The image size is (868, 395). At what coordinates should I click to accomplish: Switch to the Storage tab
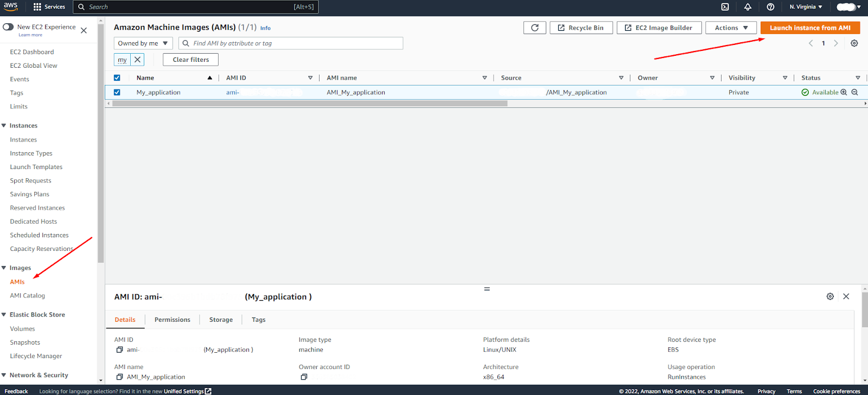point(221,320)
